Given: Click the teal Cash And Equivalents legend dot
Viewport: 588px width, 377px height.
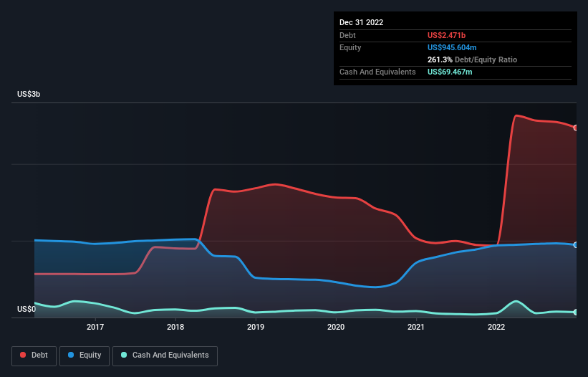Looking at the screenshot, I should (124, 355).
